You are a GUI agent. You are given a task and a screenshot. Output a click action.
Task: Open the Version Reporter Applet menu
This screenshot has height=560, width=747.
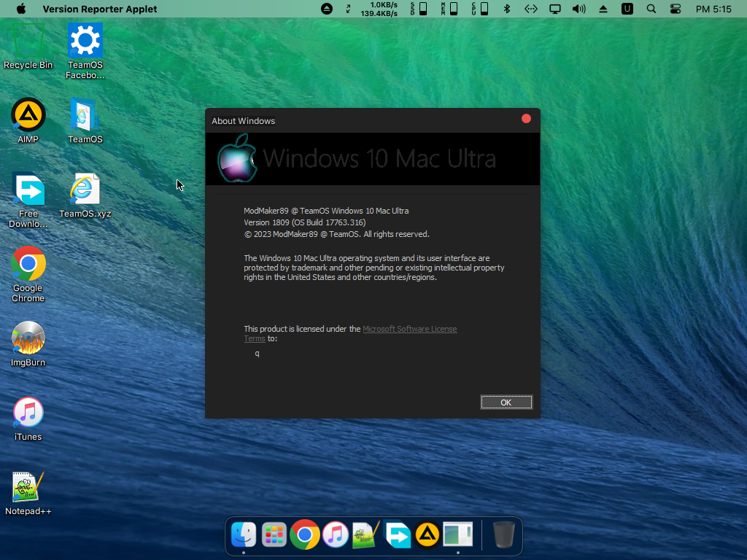pos(100,9)
